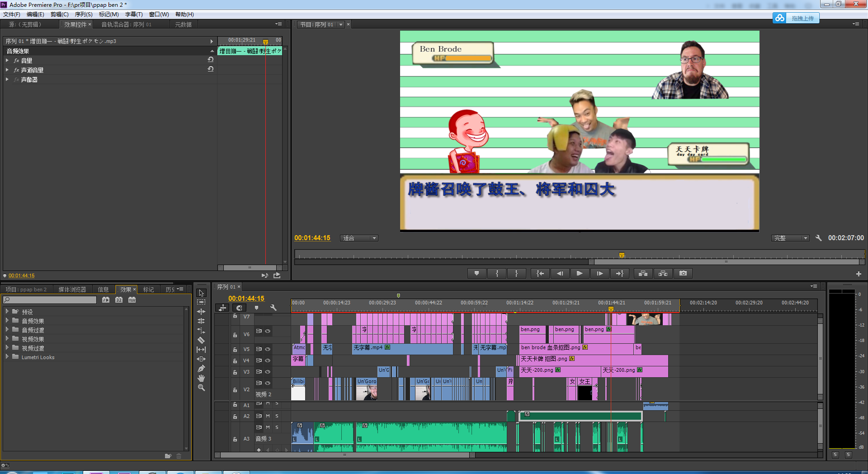The height and width of the screenshot is (474, 868).
Task: Toggle V5 track output eye
Action: coord(268,349)
